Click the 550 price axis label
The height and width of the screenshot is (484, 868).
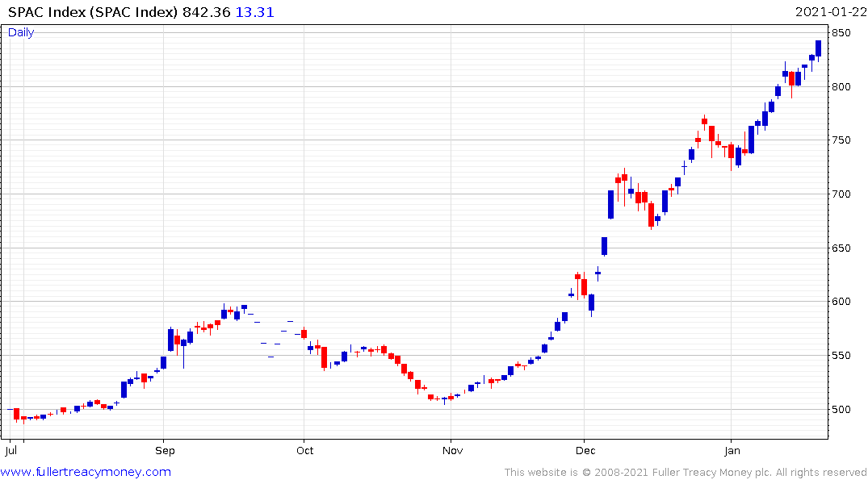841,356
